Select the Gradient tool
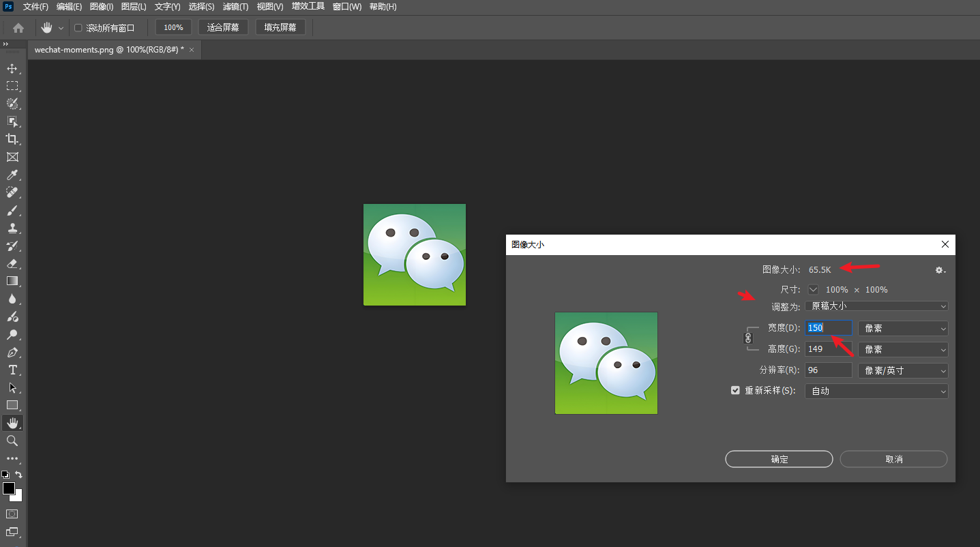Screen dimensions: 980x547 pos(12,281)
